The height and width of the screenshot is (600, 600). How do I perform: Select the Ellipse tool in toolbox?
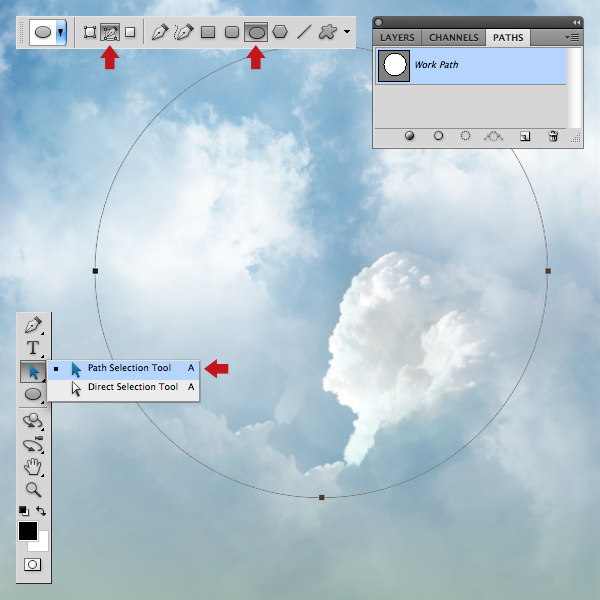(33, 394)
